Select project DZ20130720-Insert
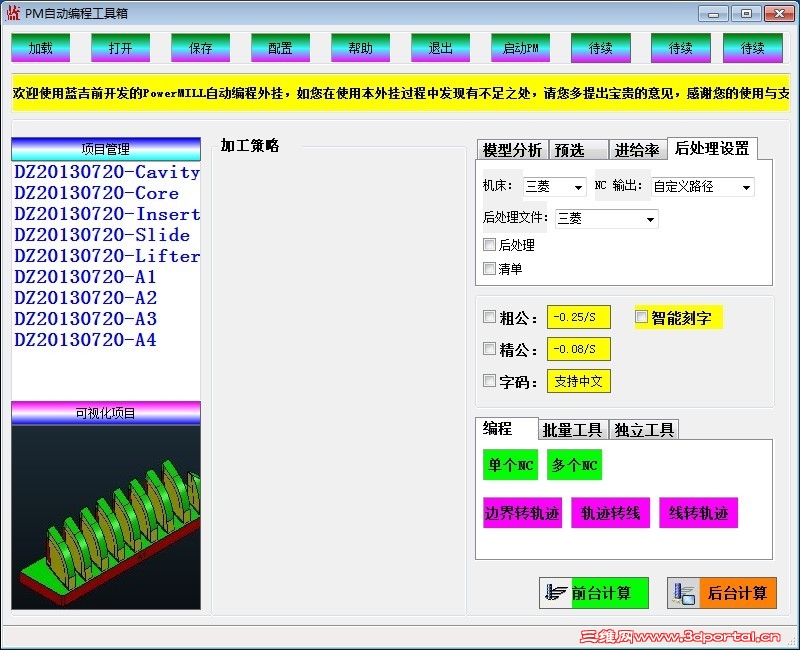Viewport: 800px width, 650px height. click(107, 214)
